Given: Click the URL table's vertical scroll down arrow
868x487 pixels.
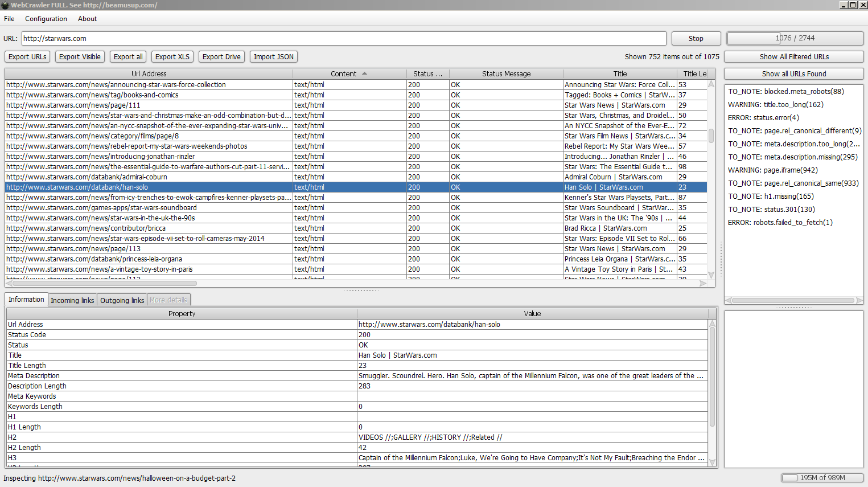Looking at the screenshot, I should (711, 274).
